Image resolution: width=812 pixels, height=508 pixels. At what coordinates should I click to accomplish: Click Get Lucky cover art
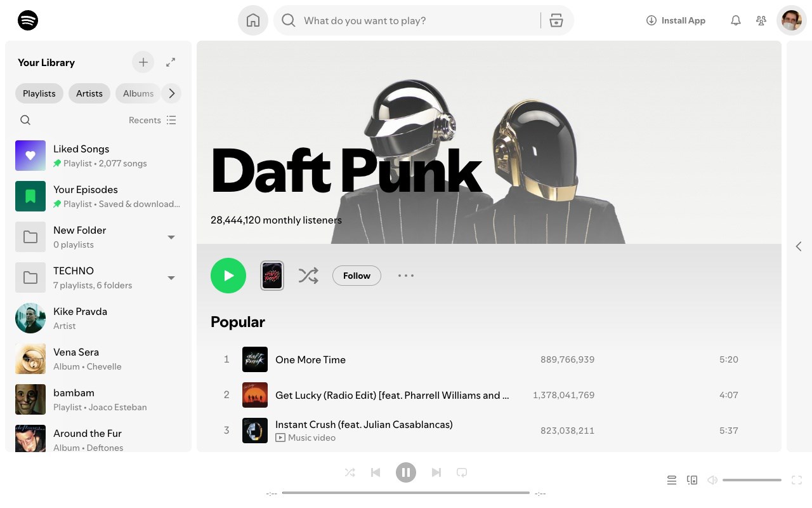255,395
